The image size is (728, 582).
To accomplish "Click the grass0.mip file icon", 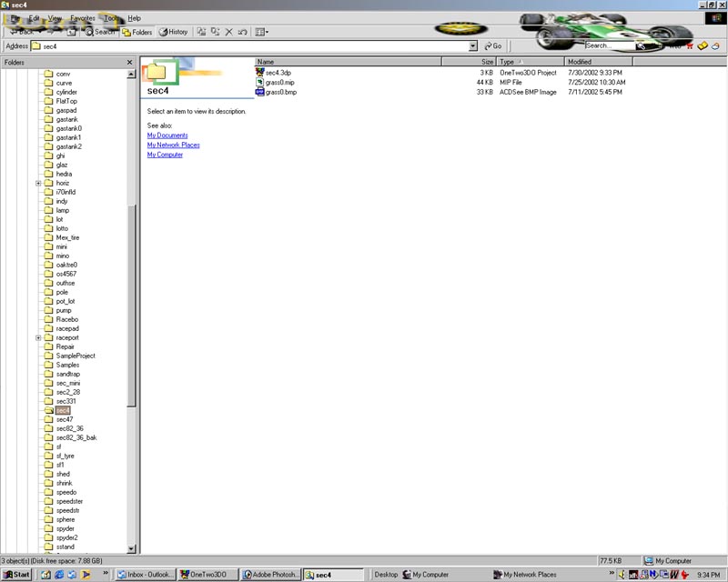I will (x=259, y=82).
